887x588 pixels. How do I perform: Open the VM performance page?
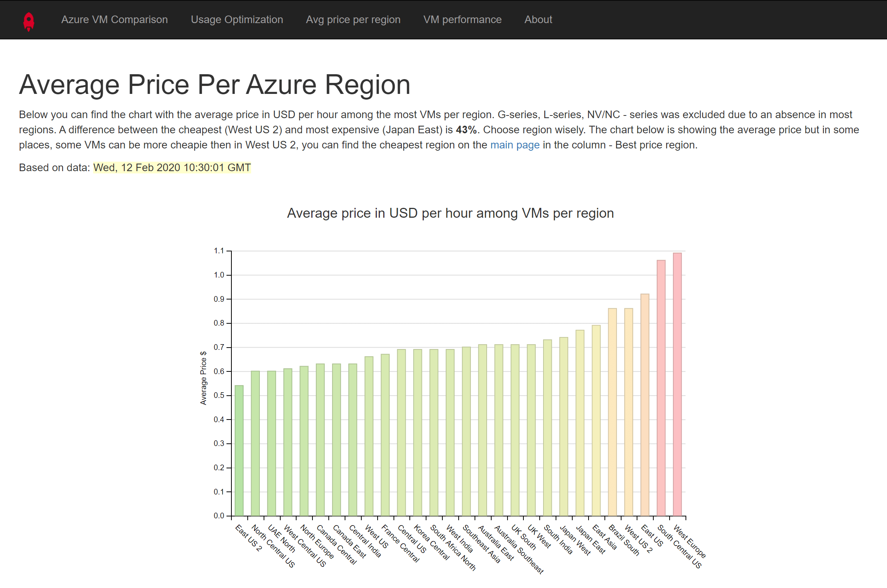(x=462, y=19)
